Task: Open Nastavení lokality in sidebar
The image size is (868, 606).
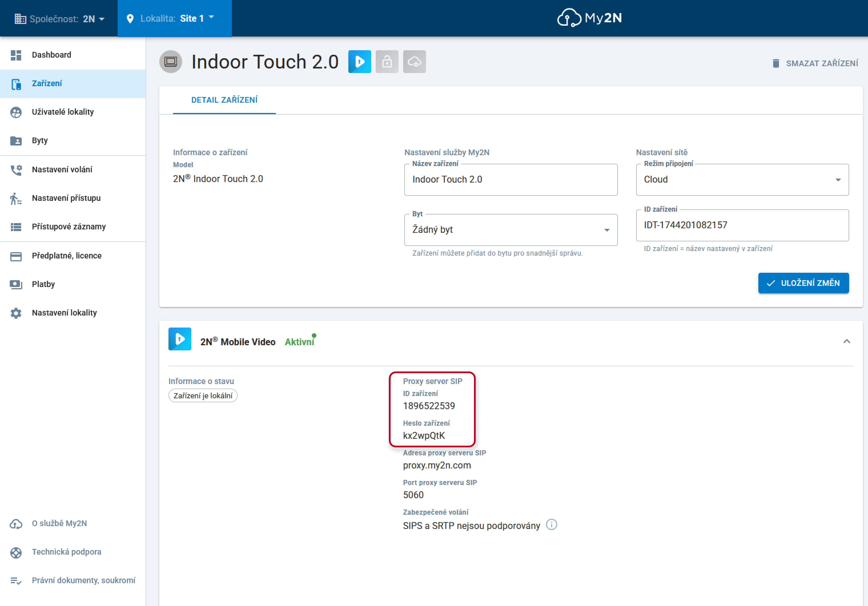Action: (x=73, y=313)
